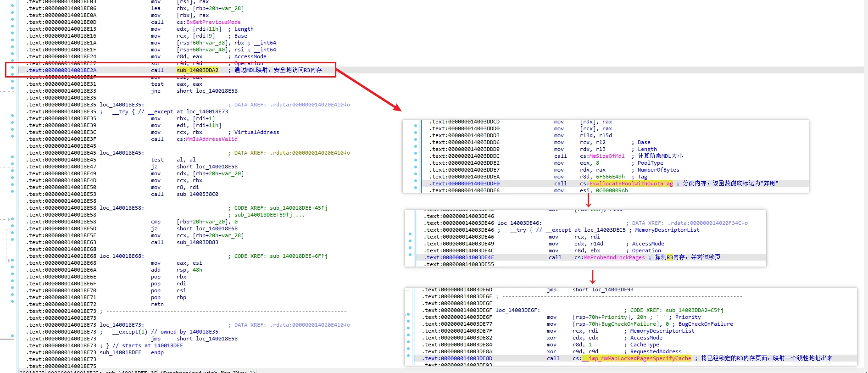Jump to the ExGetPreviousMode import
Screen dimensions: 868x373
213,22
